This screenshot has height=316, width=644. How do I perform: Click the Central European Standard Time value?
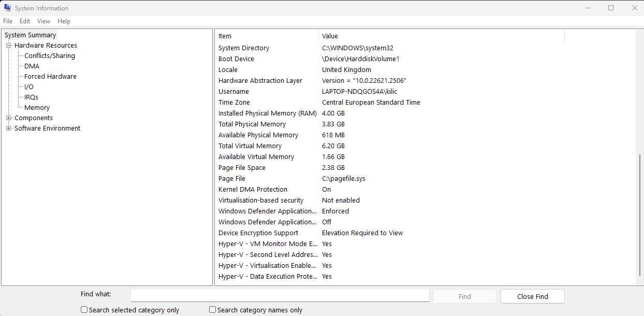pos(371,103)
